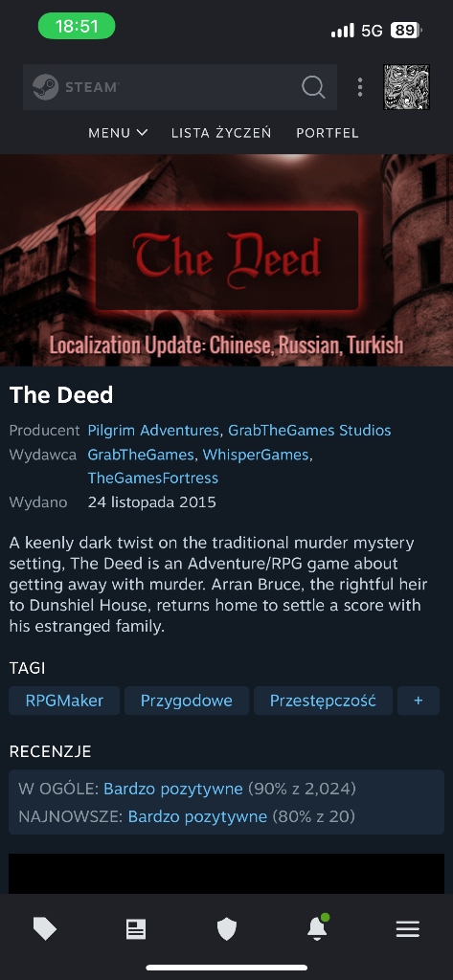The image size is (453, 980).
Task: Select the Przygodowe tag
Action: point(187,701)
